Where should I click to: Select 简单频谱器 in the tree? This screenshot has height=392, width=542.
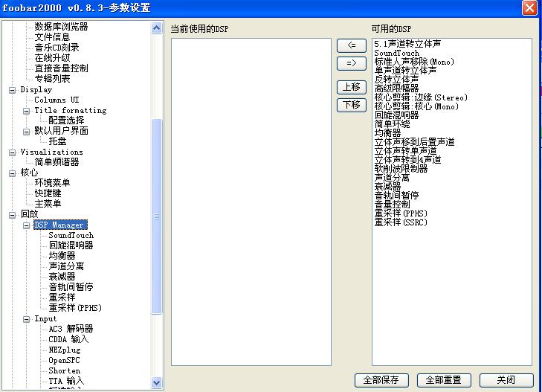click(57, 161)
